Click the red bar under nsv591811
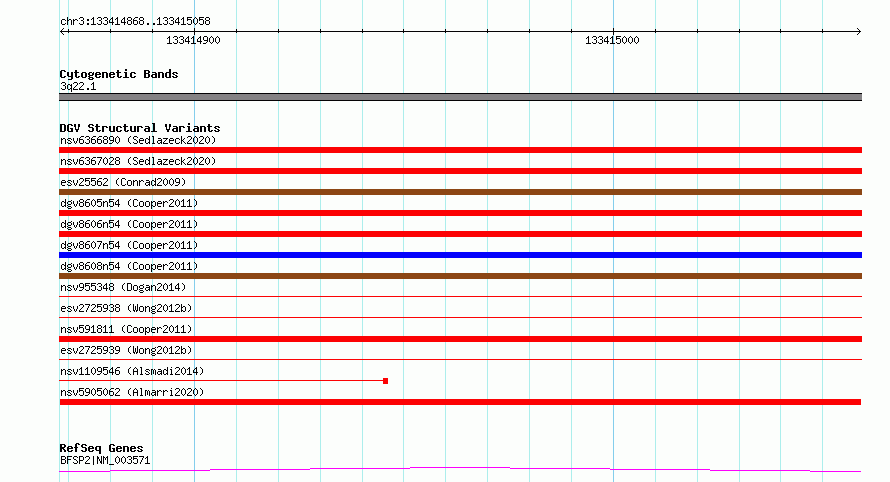Viewport: 890px width, 482px height. [x=460, y=339]
